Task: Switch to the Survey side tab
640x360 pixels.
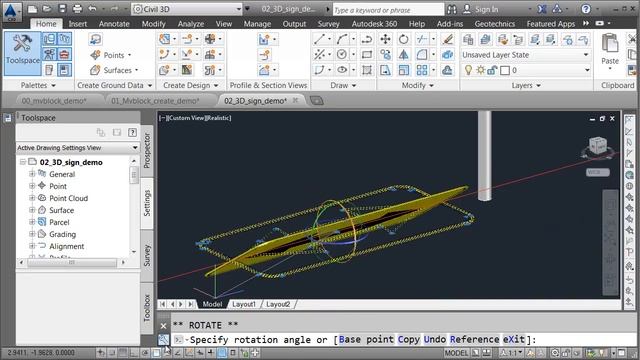Action: 147,256
